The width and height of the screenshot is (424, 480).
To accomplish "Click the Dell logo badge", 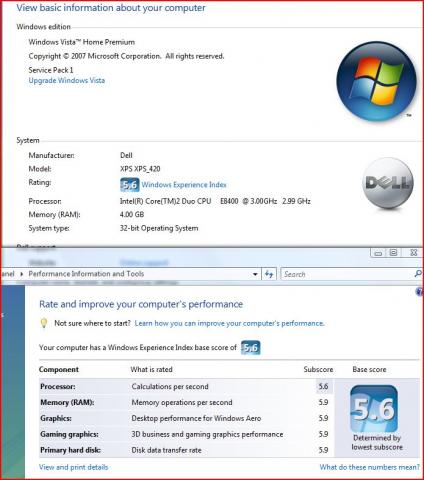I will (x=388, y=183).
